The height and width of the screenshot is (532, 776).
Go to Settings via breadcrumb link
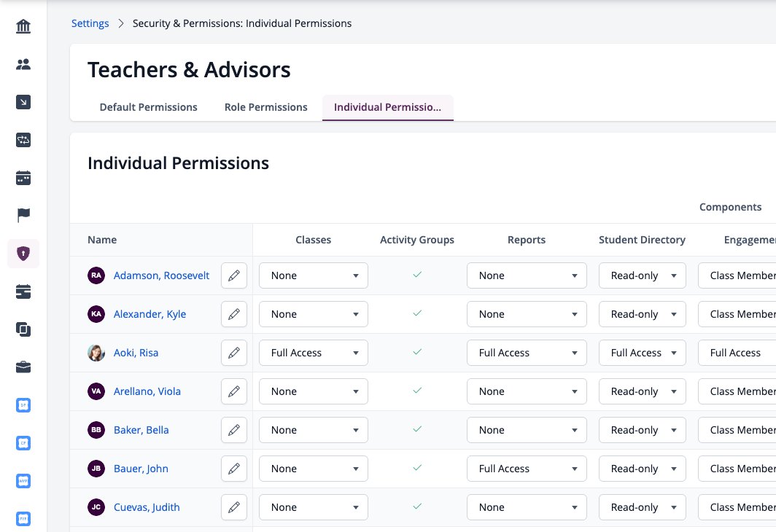point(90,23)
